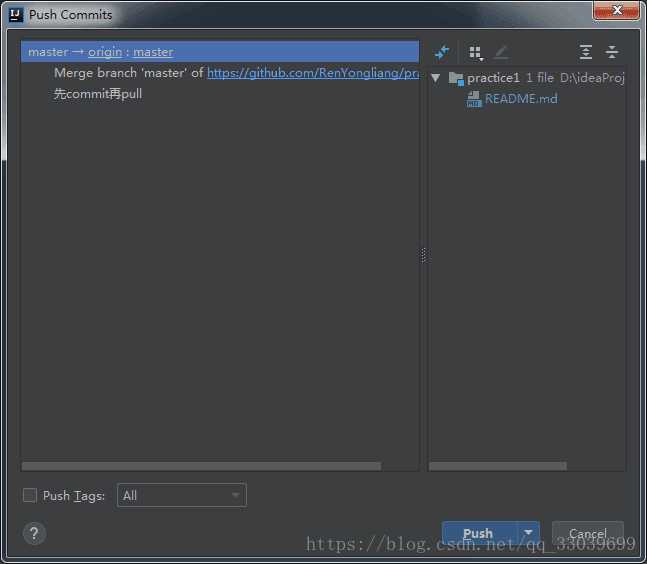Click the files panel horizontal scrollbar

point(498,466)
